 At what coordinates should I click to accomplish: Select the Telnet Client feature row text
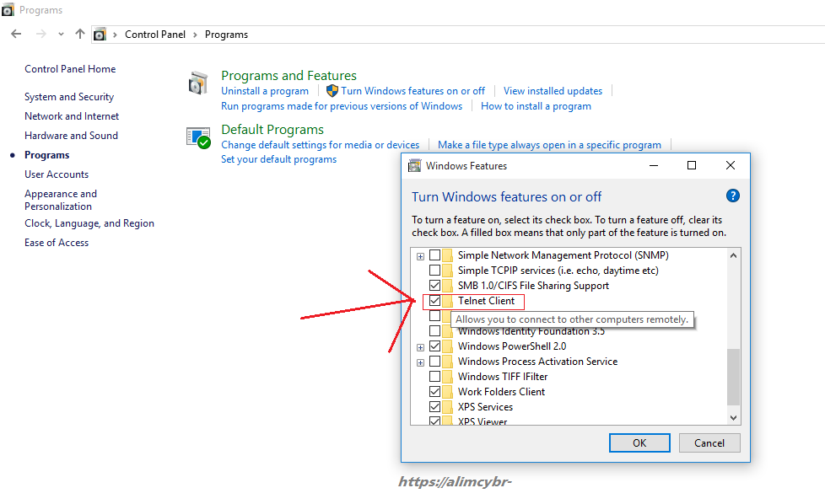[486, 301]
